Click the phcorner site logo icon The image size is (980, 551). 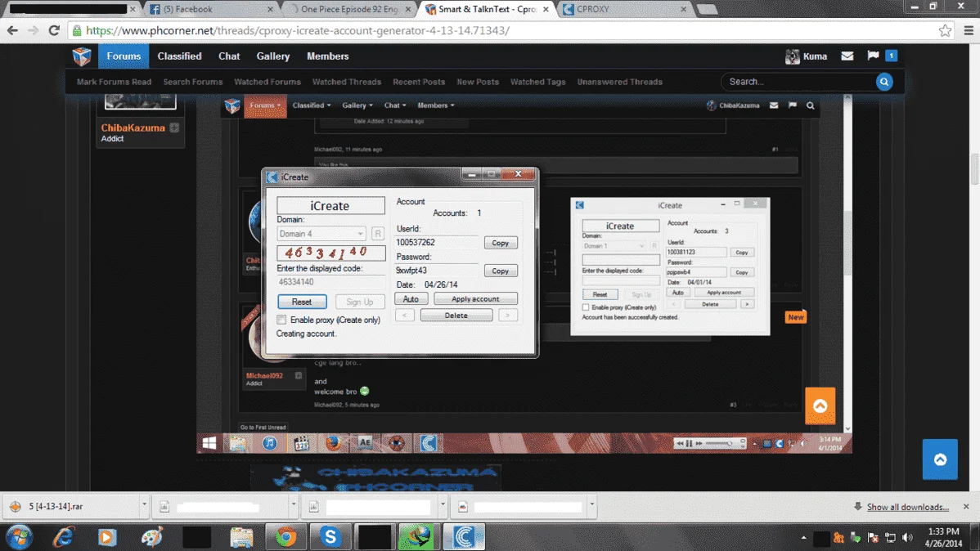[x=81, y=56]
